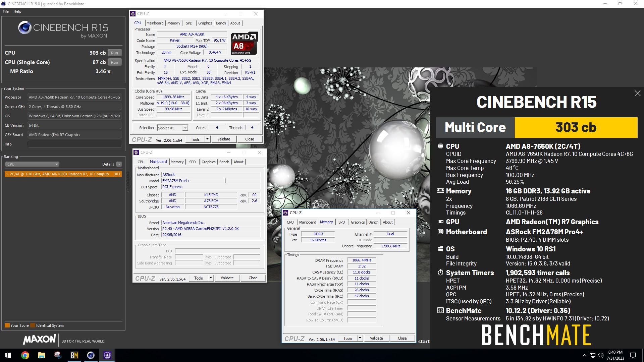Switch to Cinebench taskbar icon
Screen dimensions: 644x362
91,355
